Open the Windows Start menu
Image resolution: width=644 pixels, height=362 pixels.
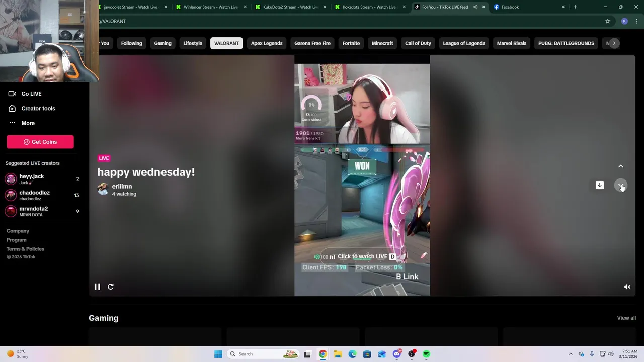point(218,354)
